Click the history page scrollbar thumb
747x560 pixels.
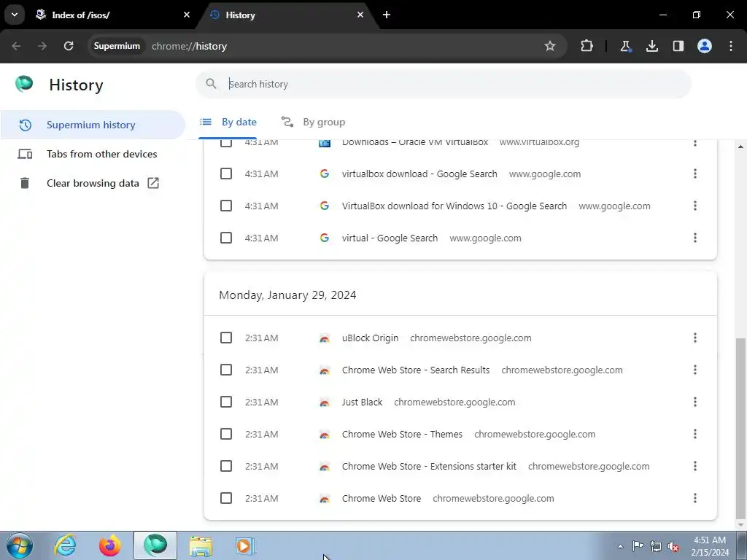[740, 429]
